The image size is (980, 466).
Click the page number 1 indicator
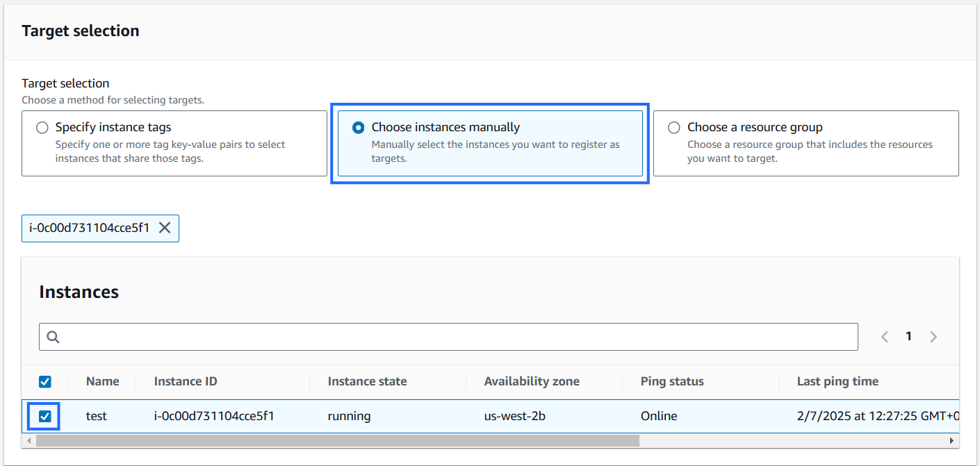tap(908, 337)
